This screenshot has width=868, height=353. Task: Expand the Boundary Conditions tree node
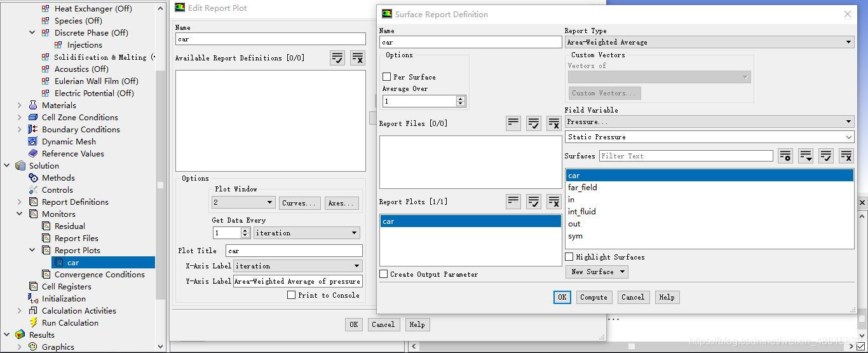19,129
